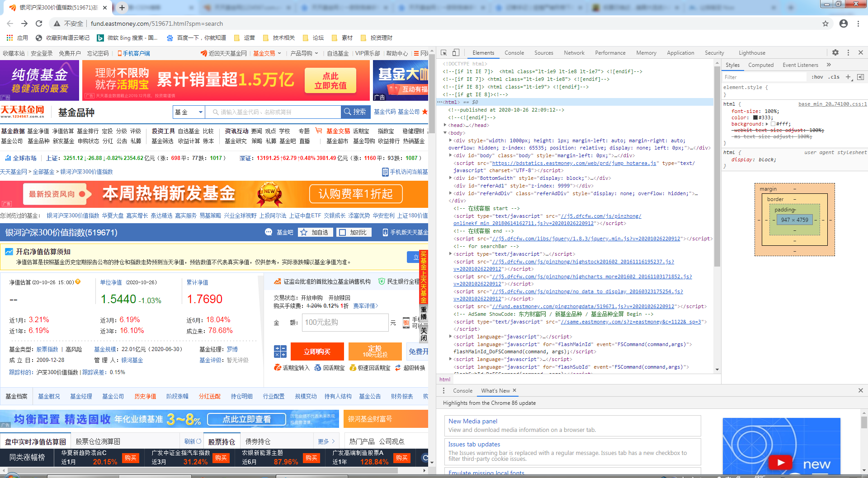Click the blue 搜索 button
Viewport: 868px width, 478px height.
(355, 112)
